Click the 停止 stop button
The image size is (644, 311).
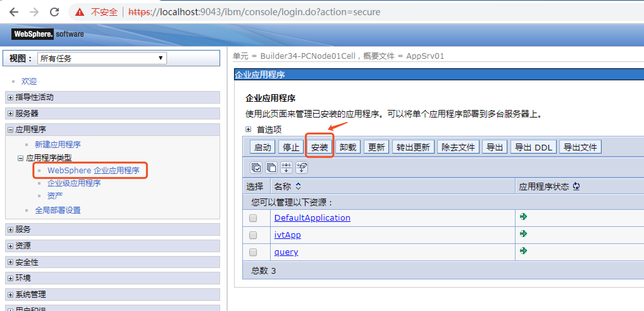pyautogui.click(x=291, y=147)
